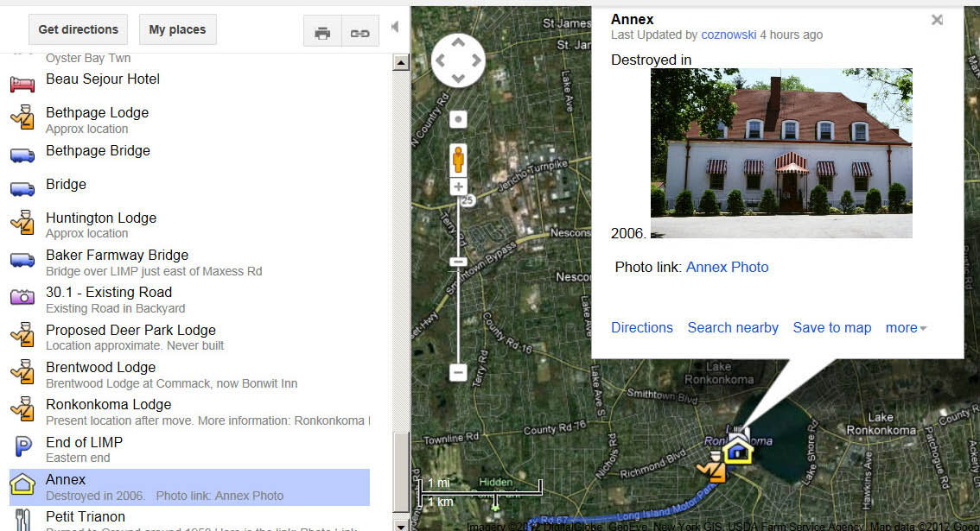Click the zoom in plus button
This screenshot has height=531, width=980.
click(458, 186)
